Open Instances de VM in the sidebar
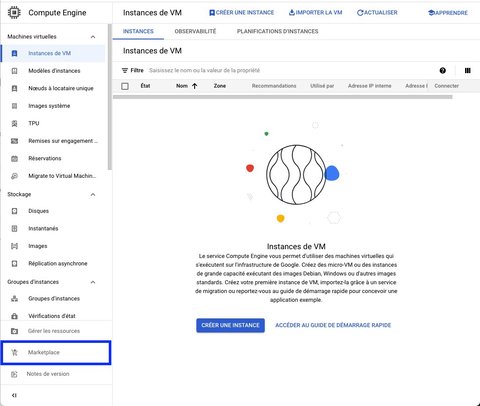The height and width of the screenshot is (406, 480). pyautogui.click(x=53, y=53)
